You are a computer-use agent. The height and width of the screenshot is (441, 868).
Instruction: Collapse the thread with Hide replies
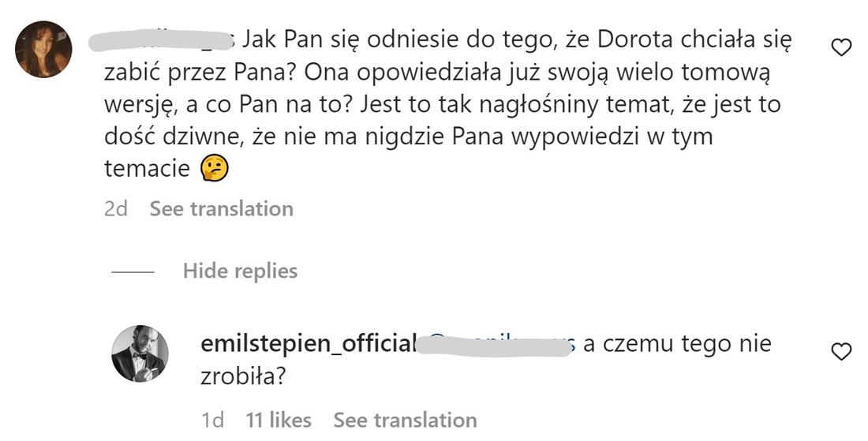[x=240, y=271]
